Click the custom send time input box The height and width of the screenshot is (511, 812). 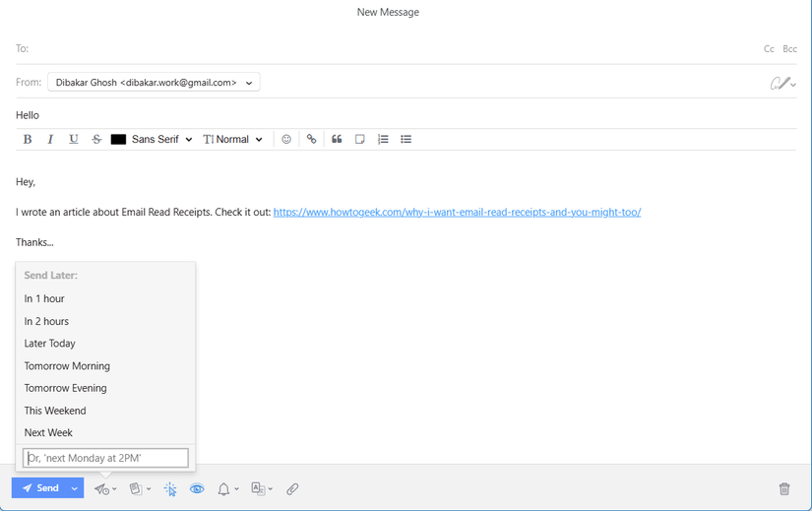click(x=105, y=458)
